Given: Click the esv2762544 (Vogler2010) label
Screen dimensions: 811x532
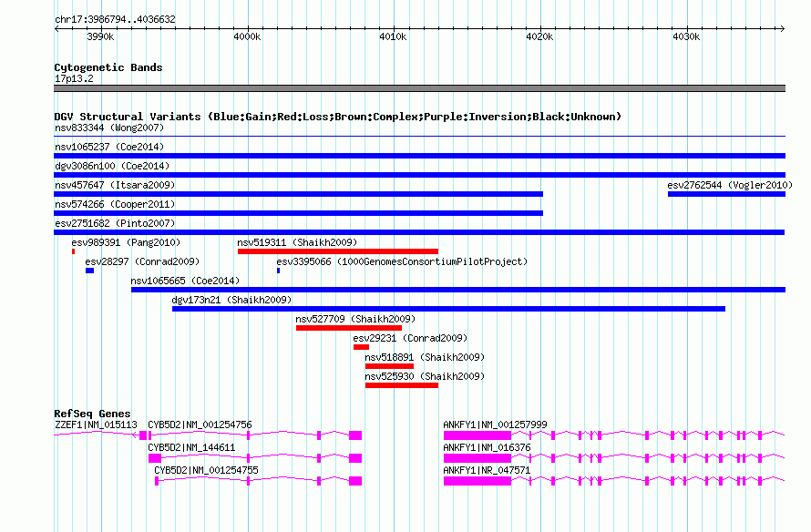Looking at the screenshot, I should tap(730, 185).
